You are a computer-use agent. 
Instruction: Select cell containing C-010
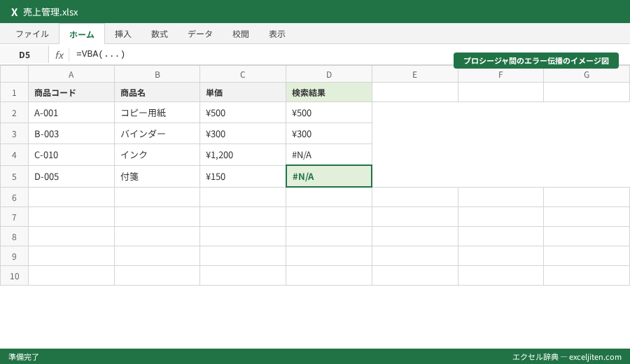(71, 155)
